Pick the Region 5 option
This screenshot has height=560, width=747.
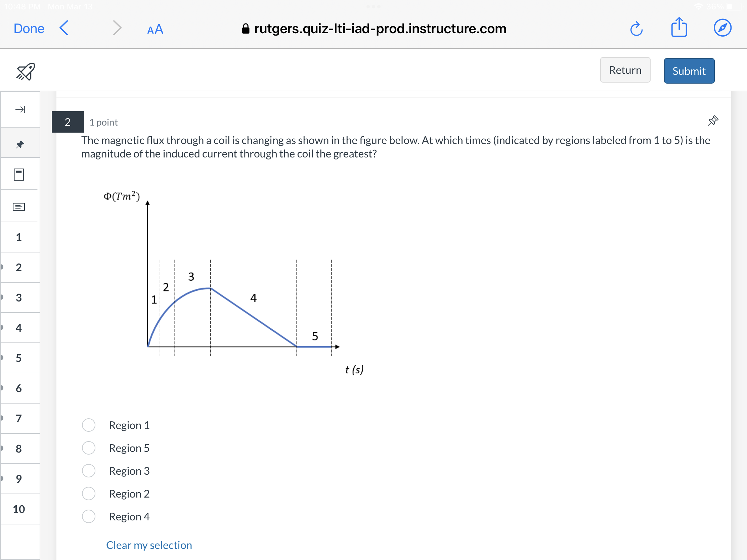[88, 448]
